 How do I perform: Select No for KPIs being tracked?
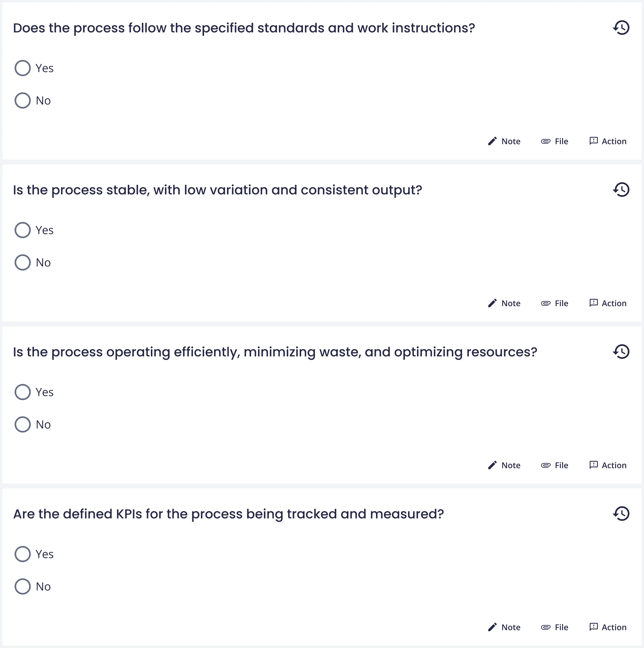point(23,587)
